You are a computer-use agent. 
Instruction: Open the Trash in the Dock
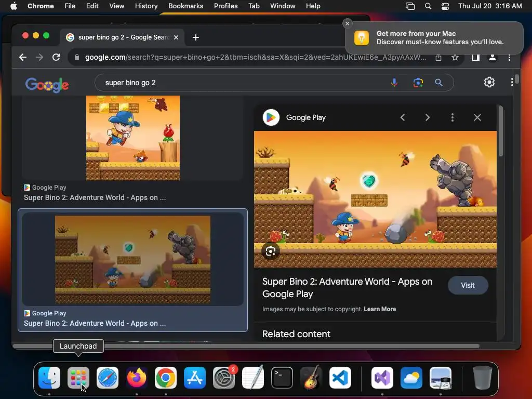(x=482, y=378)
